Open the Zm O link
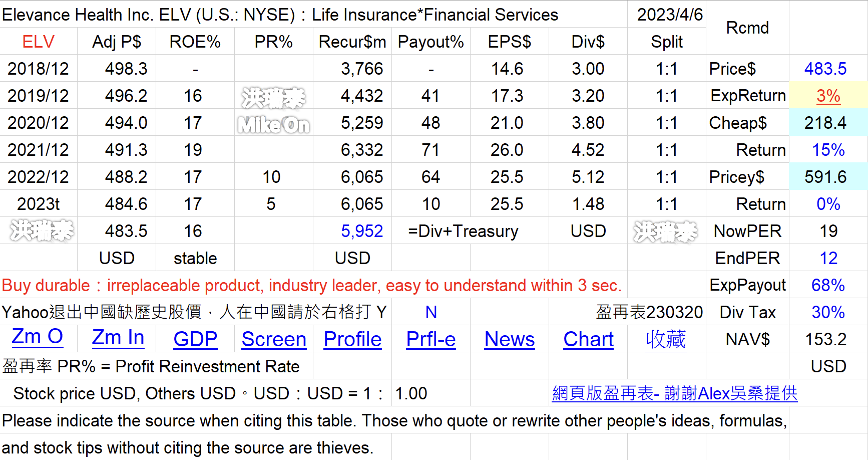The height and width of the screenshot is (460, 868). click(38, 337)
